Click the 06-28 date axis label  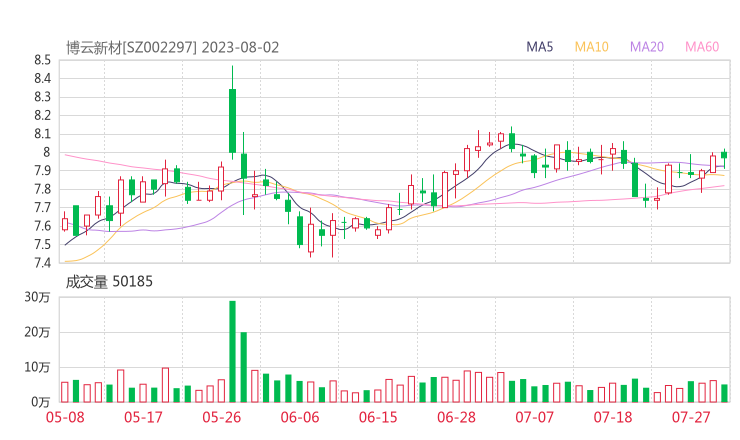[456, 417]
